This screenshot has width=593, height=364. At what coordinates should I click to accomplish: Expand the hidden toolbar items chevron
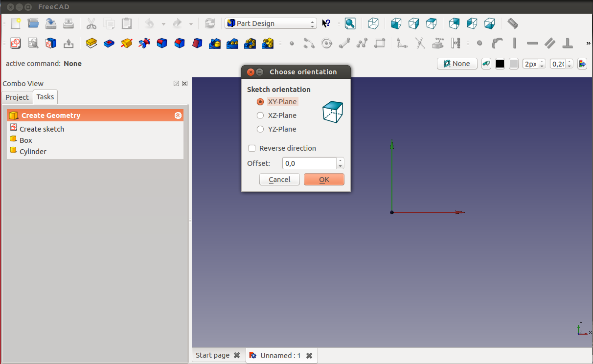pos(588,44)
